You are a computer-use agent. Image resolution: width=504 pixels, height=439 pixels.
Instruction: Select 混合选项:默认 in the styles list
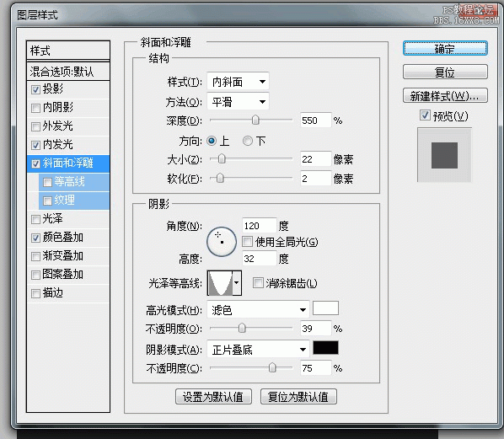[x=68, y=72]
